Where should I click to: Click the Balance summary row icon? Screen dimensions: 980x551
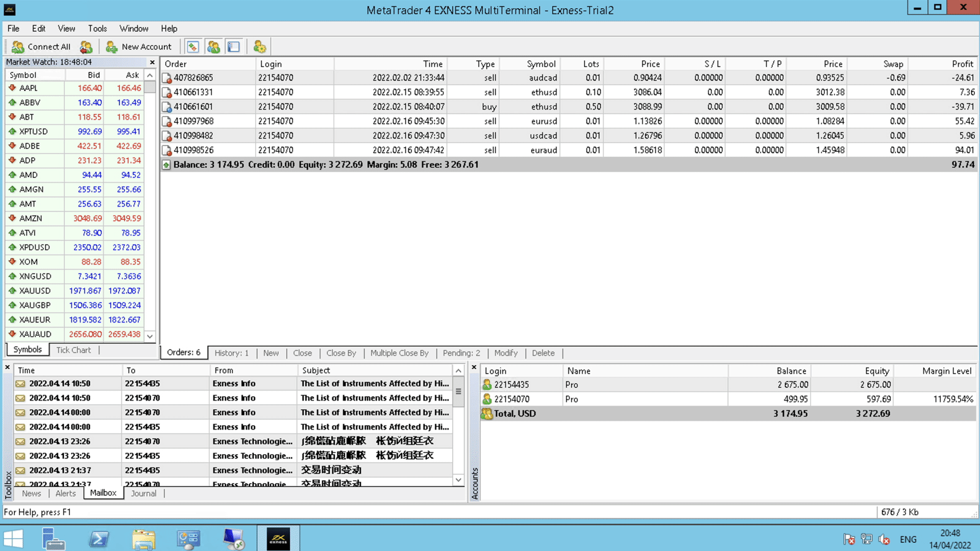[166, 165]
